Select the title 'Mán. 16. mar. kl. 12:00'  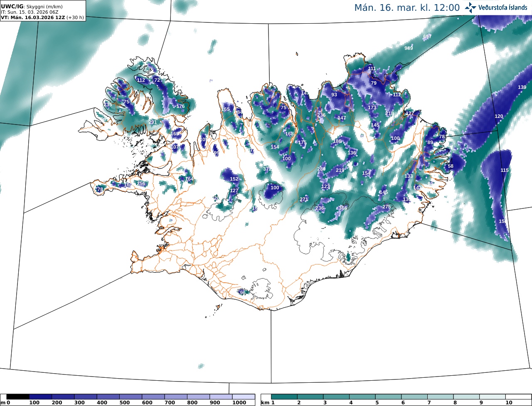(407, 8)
